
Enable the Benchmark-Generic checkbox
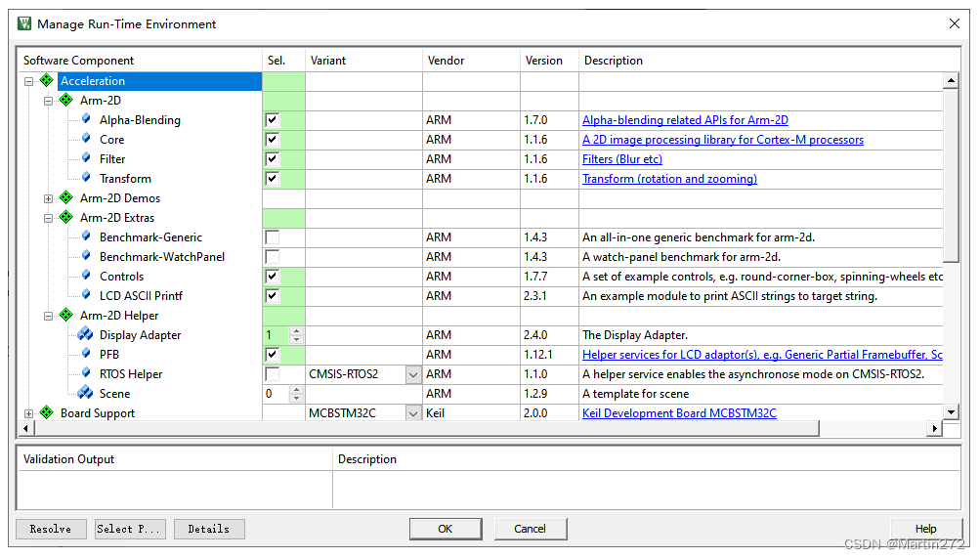(x=272, y=236)
